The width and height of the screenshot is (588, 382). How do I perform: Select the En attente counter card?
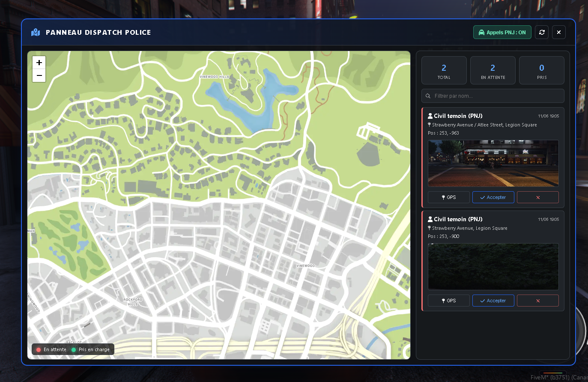493,70
